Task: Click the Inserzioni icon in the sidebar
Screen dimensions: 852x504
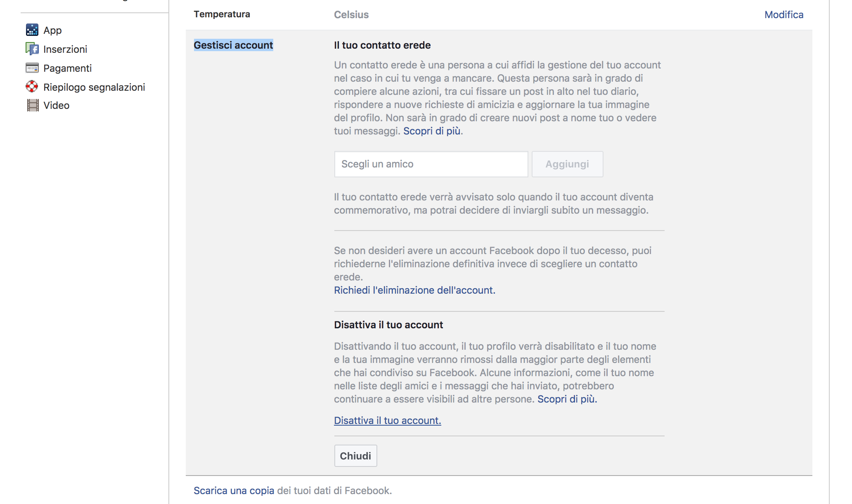Action: pos(32,49)
